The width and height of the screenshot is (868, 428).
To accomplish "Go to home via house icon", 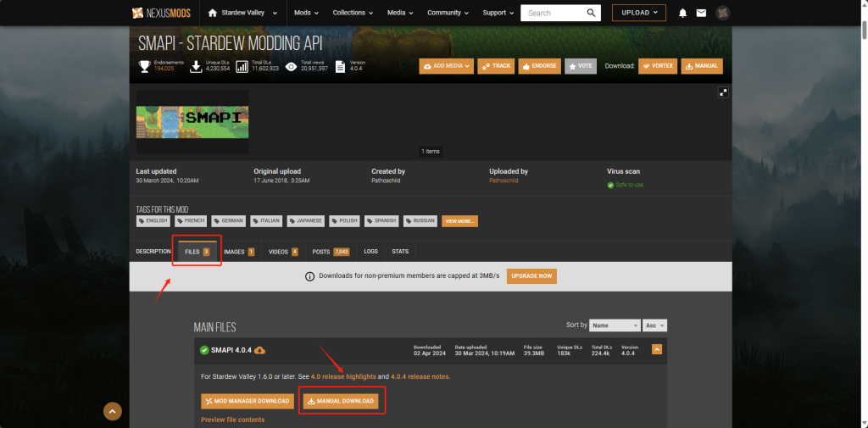I will click(x=213, y=13).
